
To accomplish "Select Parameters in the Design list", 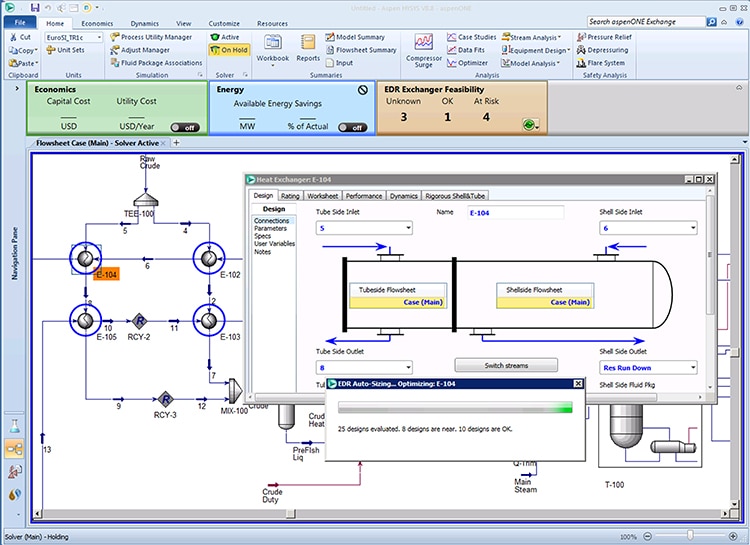I will [x=270, y=229].
